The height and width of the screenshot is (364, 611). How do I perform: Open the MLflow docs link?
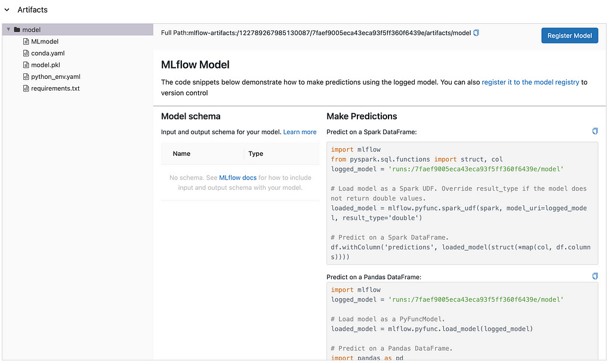(x=237, y=178)
